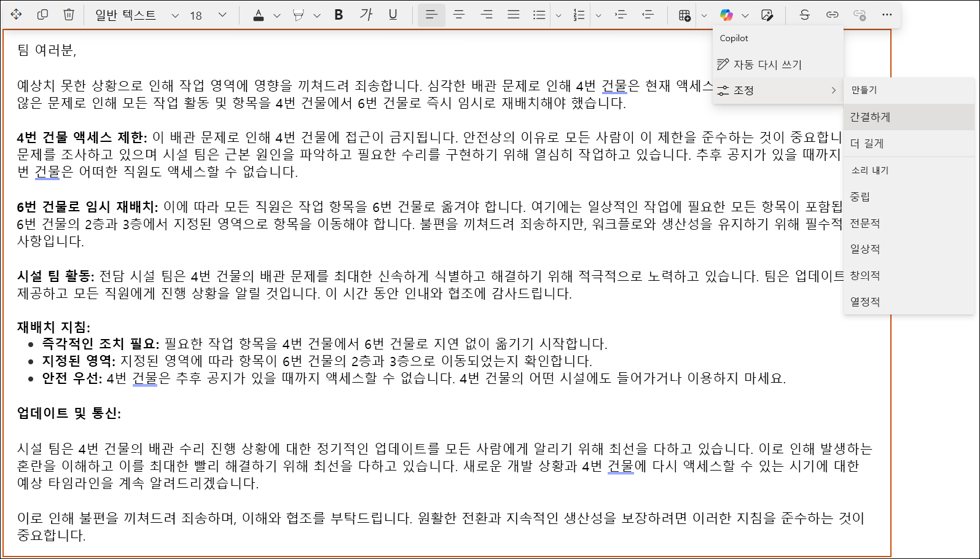Viewport: 980px width, 559px height.
Task: Expand the font color options arrow
Action: point(276,15)
